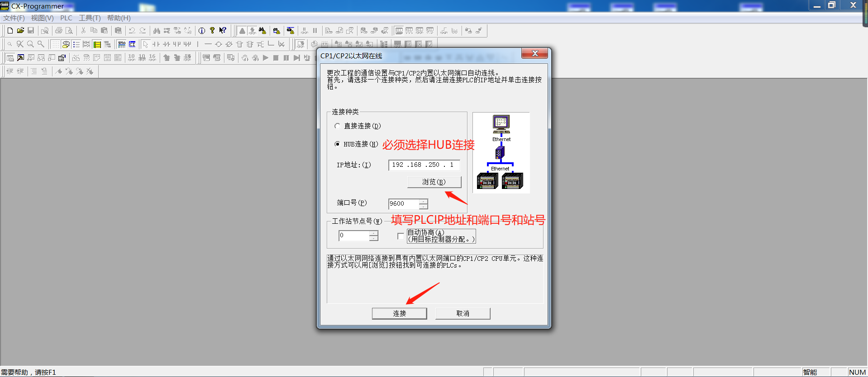Image resolution: width=868 pixels, height=377 pixels.
Task: Click the decimal 10 display icon
Action: pos(131,58)
